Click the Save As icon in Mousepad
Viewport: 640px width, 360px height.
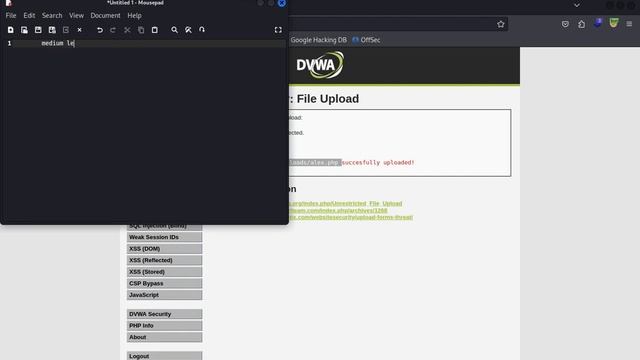[52, 30]
